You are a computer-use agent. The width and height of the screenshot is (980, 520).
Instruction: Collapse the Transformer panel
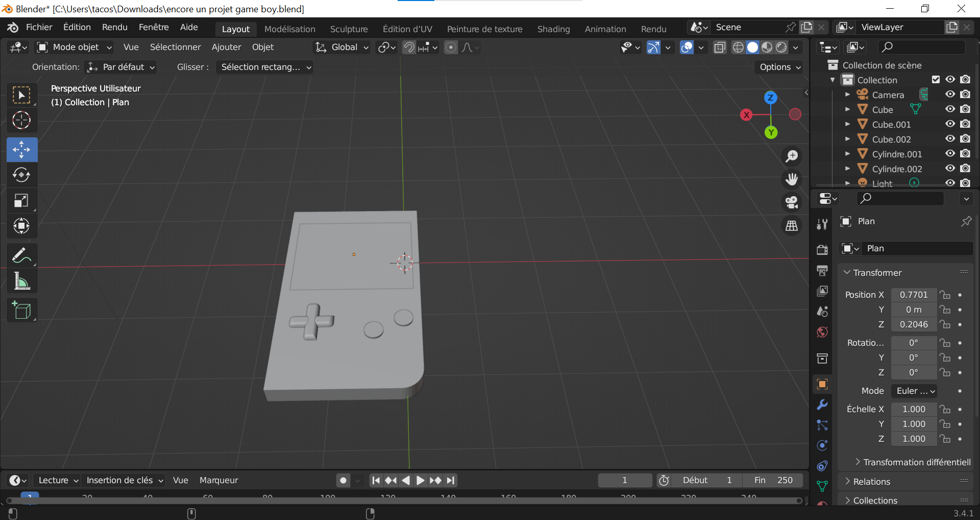coord(877,272)
